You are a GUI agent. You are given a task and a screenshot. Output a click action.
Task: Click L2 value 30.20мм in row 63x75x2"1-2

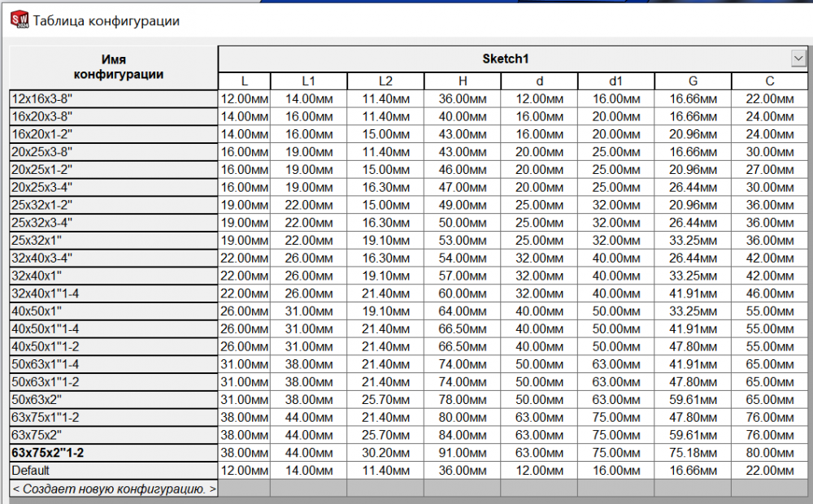point(385,453)
